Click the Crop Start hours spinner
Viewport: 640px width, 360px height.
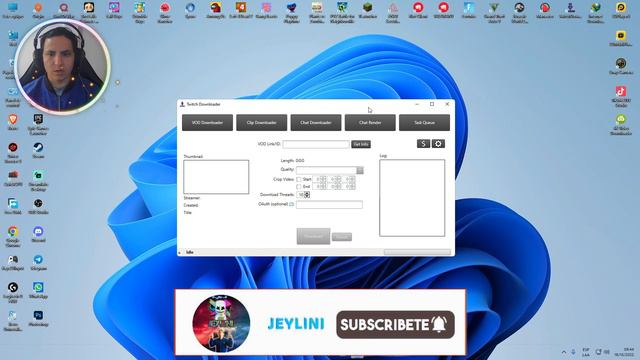pos(320,179)
